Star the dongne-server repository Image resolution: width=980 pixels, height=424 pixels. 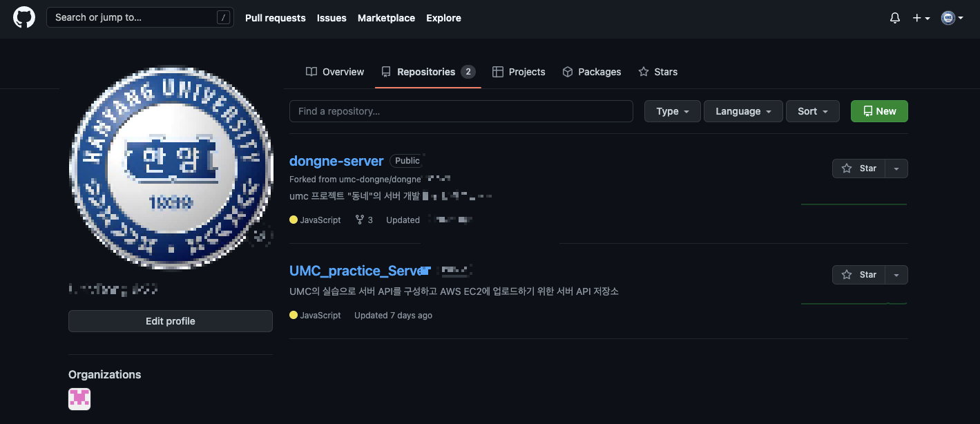coord(859,168)
